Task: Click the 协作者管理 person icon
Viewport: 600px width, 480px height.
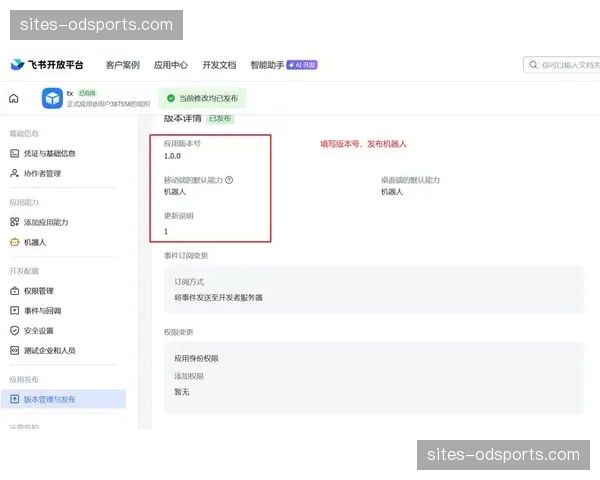Action: tap(15, 173)
